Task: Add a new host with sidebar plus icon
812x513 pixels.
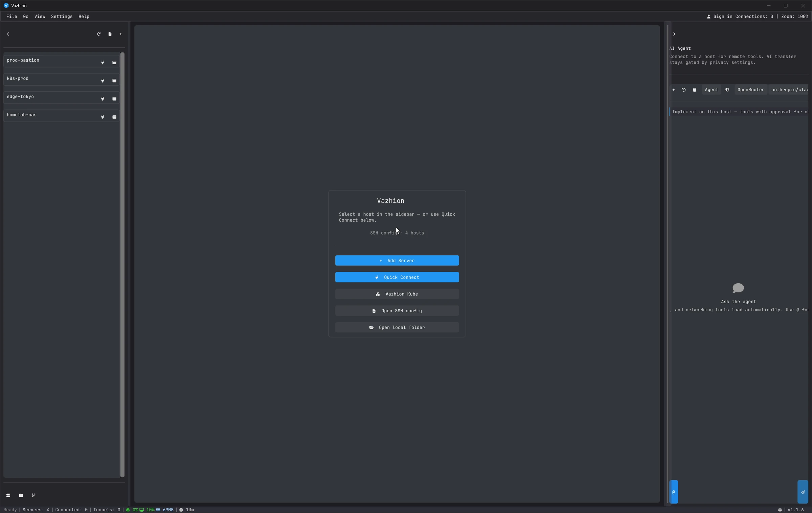Action: coord(121,34)
